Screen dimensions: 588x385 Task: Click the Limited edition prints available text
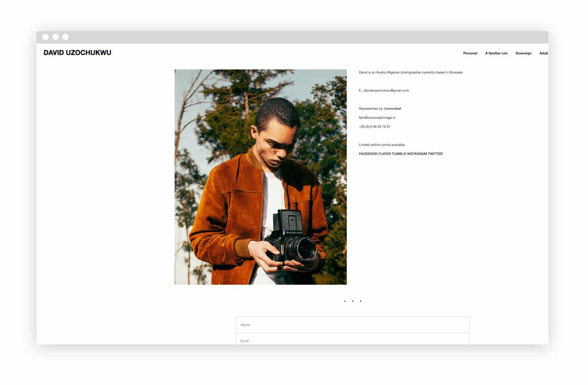pos(382,145)
